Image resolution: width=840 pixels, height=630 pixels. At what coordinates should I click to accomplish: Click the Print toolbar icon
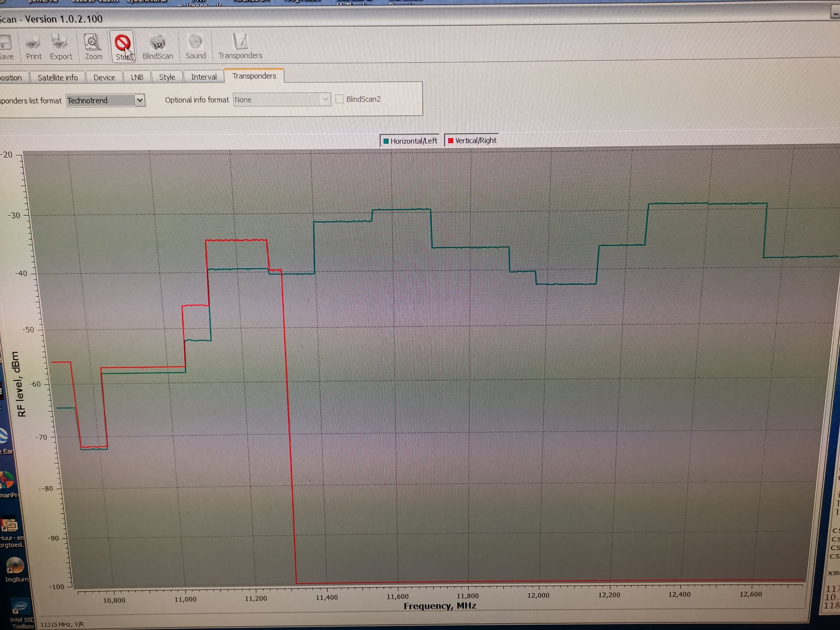click(x=34, y=47)
